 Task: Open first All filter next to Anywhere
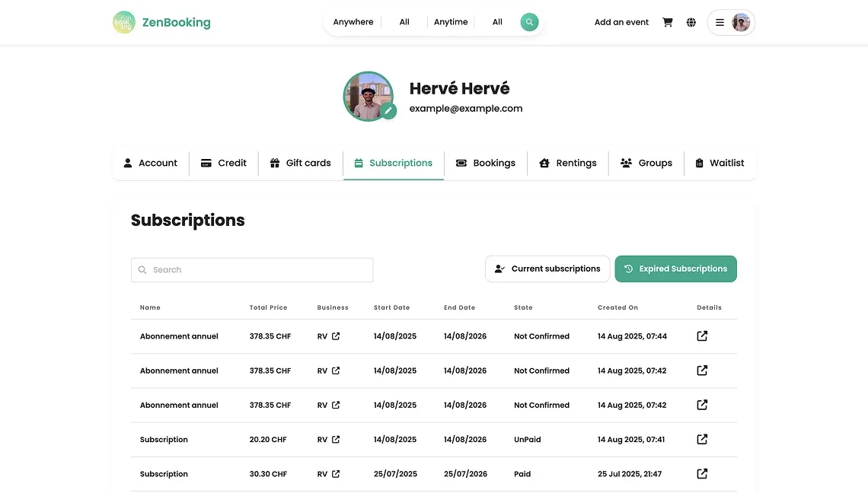point(404,22)
